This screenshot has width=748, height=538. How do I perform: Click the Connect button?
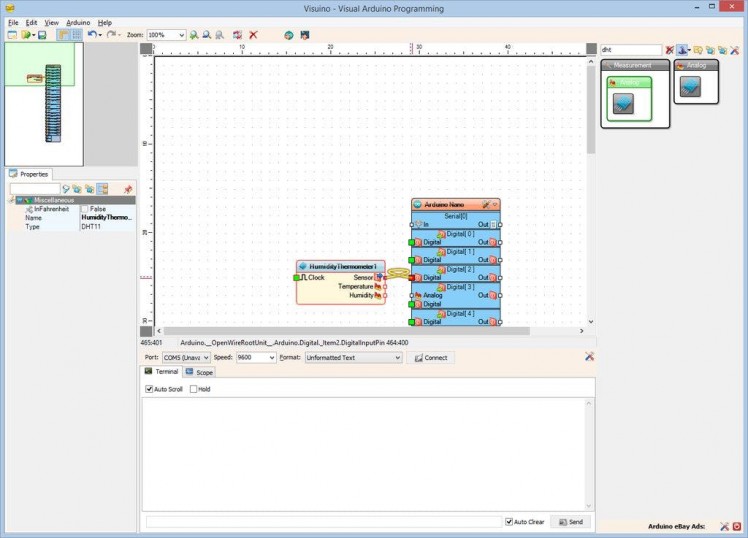(x=431, y=357)
